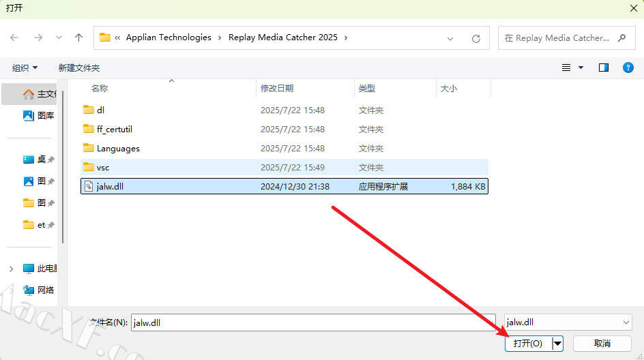
Task: Click the 取消 button
Action: (x=602, y=344)
